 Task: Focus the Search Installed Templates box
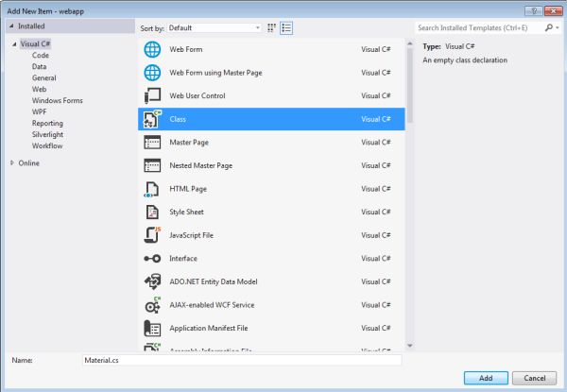(x=479, y=27)
